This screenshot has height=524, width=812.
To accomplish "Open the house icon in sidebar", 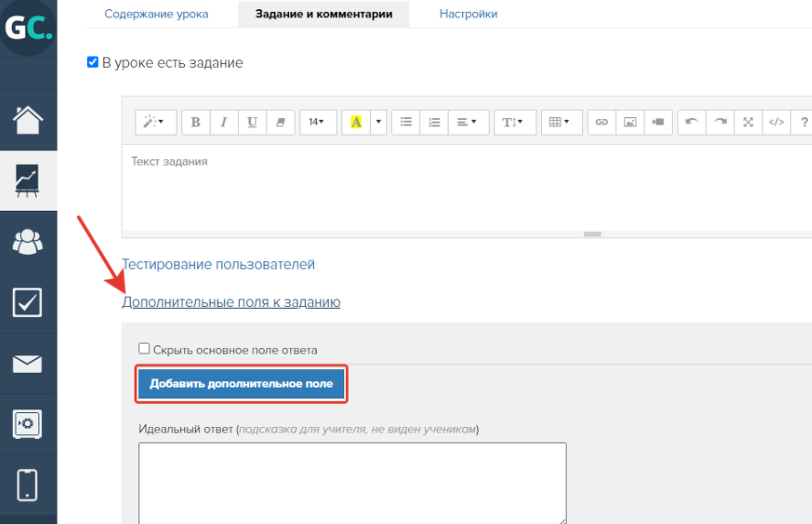I will coord(28,120).
